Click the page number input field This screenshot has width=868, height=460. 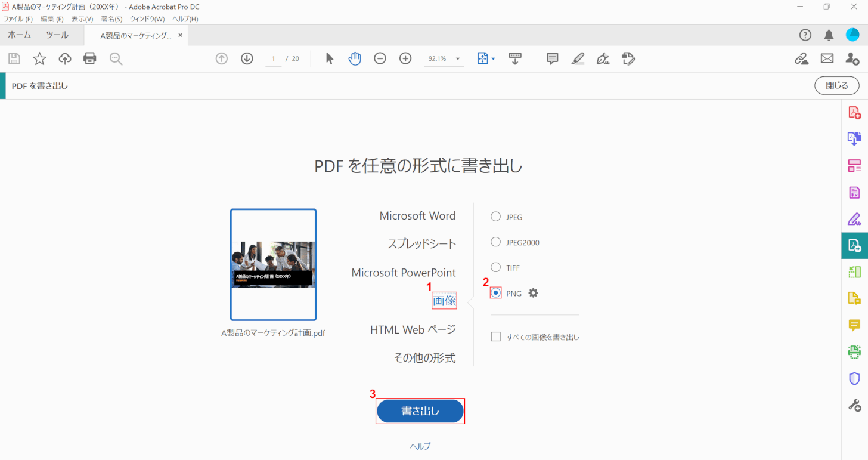273,58
